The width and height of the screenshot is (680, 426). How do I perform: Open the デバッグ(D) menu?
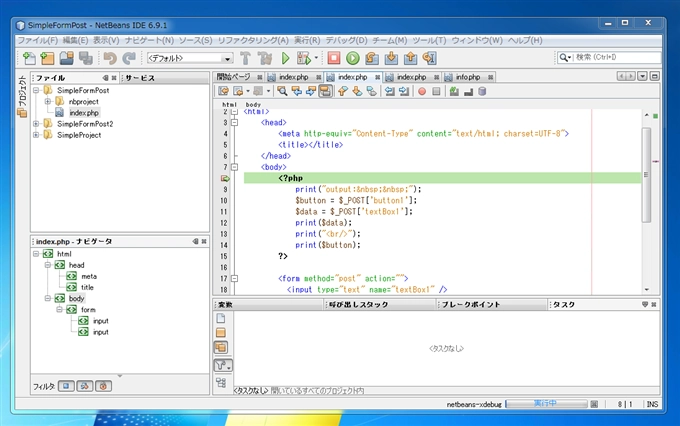pyautogui.click(x=347, y=40)
